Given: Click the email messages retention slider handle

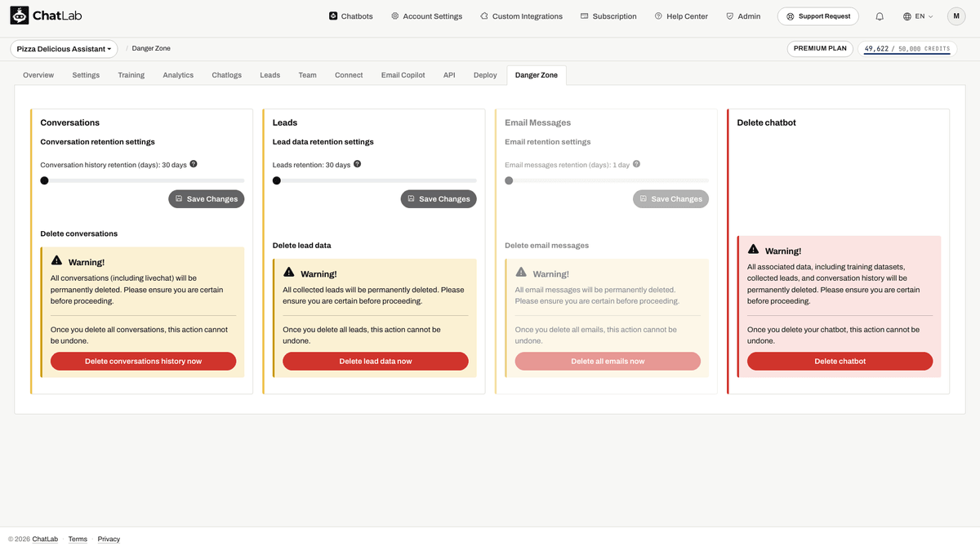Looking at the screenshot, I should click(x=509, y=180).
